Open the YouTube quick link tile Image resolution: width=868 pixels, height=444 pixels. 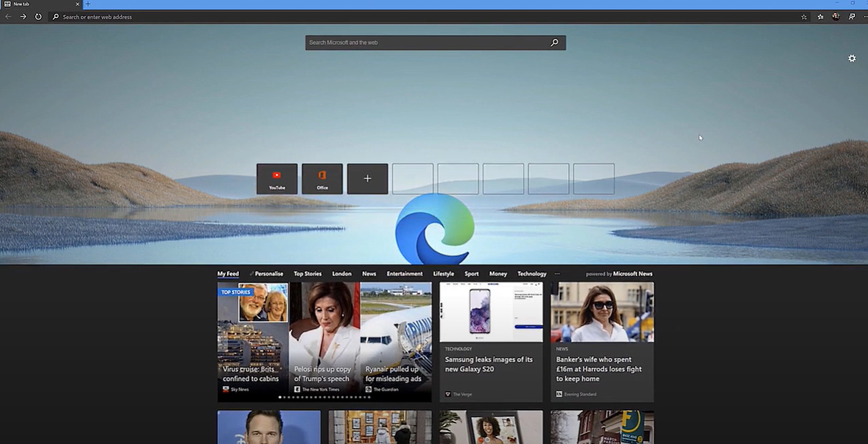point(276,179)
